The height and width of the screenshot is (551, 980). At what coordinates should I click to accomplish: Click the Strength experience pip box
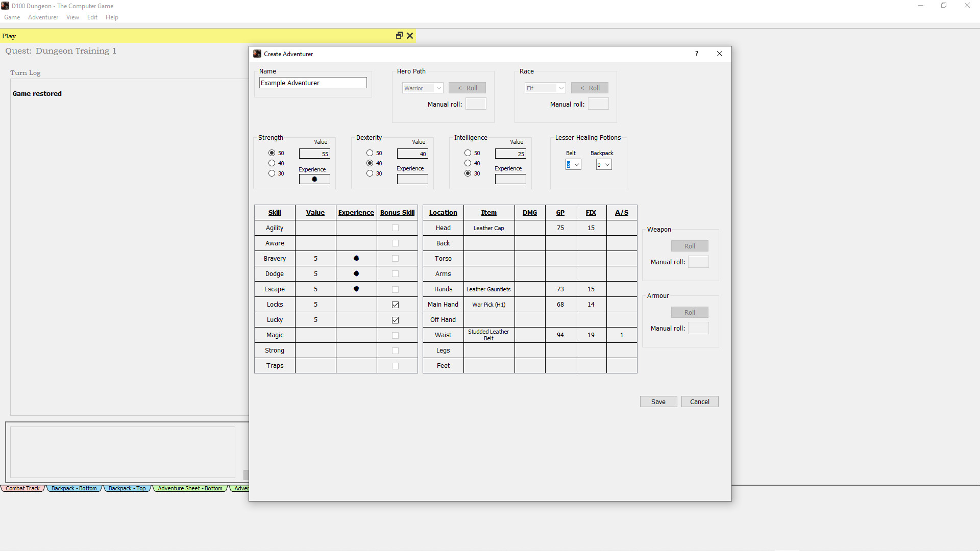coord(314,180)
